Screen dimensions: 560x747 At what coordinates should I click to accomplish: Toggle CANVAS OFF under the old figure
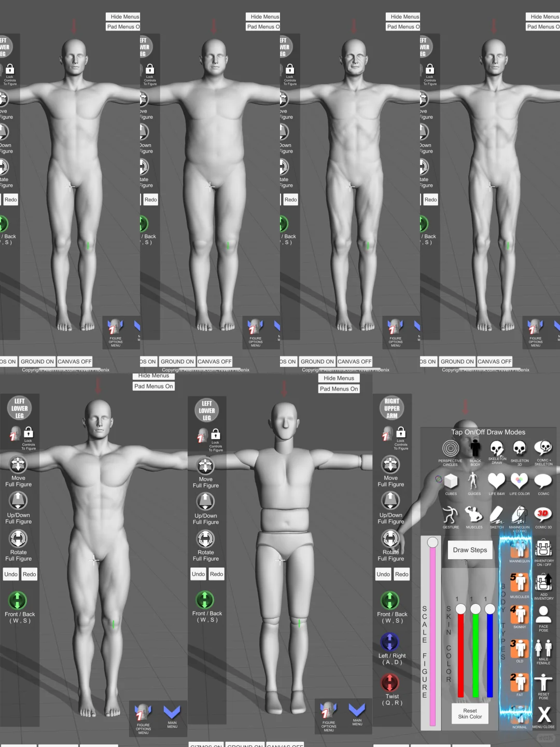pos(355,362)
